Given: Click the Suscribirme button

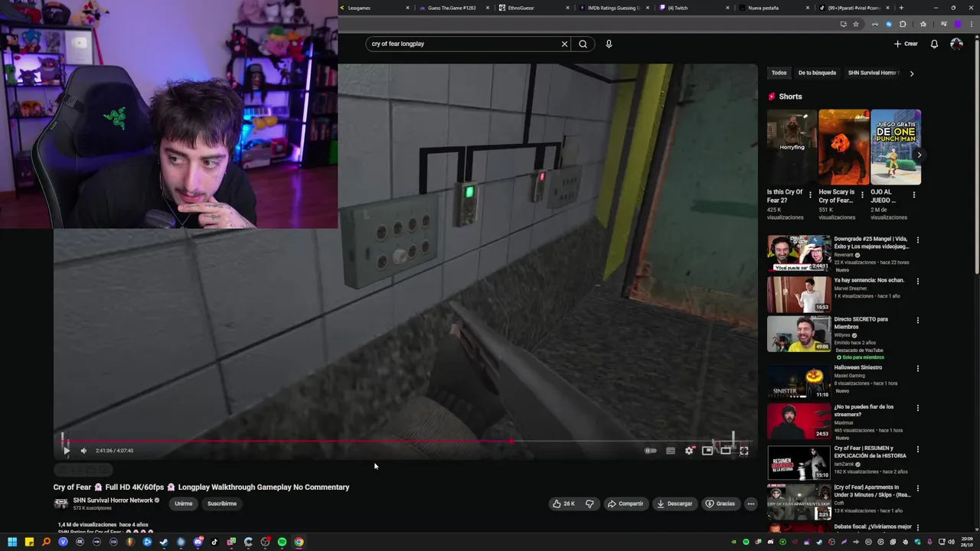Looking at the screenshot, I should (x=222, y=504).
